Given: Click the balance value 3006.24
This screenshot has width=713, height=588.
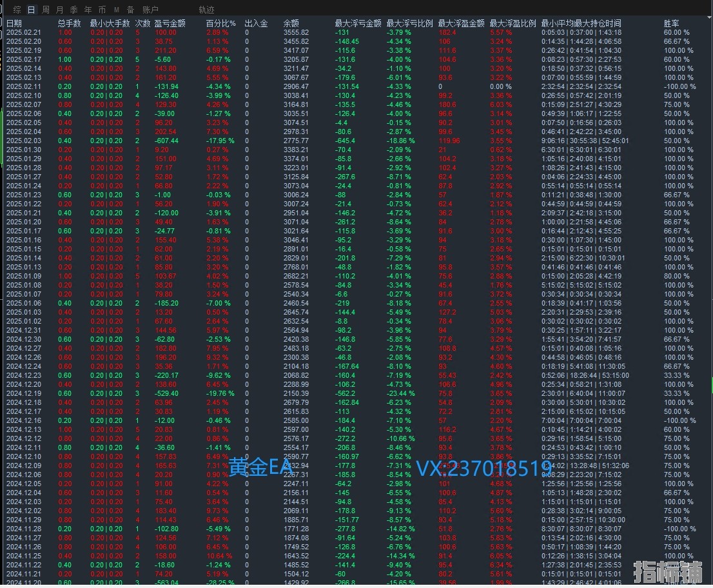Looking at the screenshot, I should click(296, 195).
